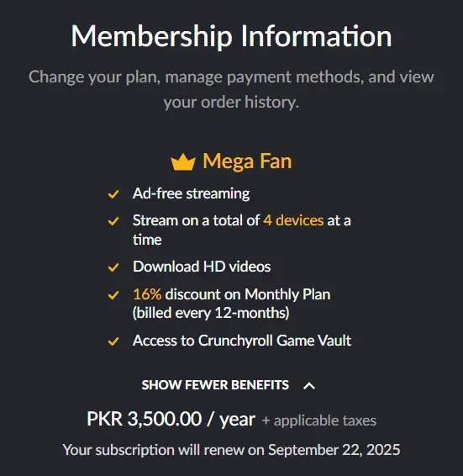Click the + applicable taxes note
The width and height of the screenshot is (463, 476).
(x=318, y=420)
